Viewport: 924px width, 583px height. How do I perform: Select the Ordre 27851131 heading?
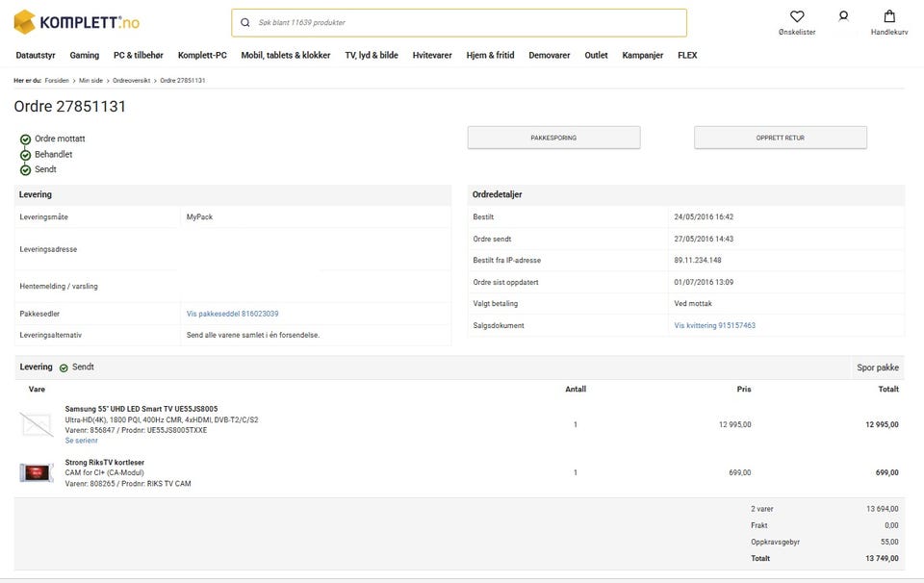(69, 107)
